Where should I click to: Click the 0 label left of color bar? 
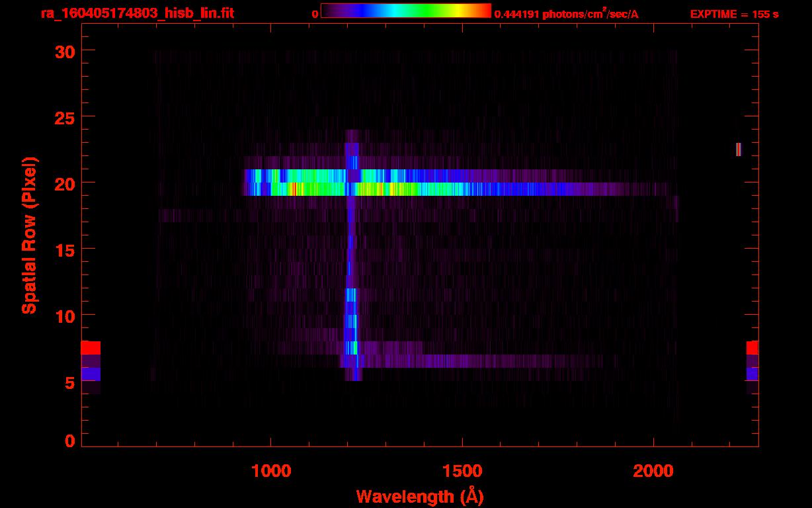click(x=315, y=14)
